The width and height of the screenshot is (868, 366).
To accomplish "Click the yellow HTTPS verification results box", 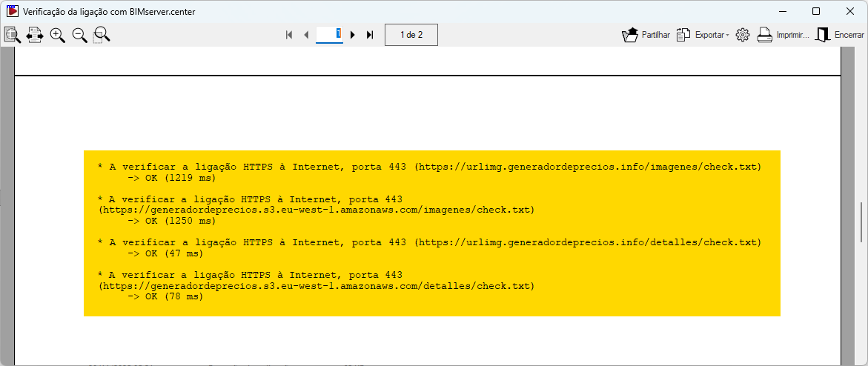I will click(431, 233).
